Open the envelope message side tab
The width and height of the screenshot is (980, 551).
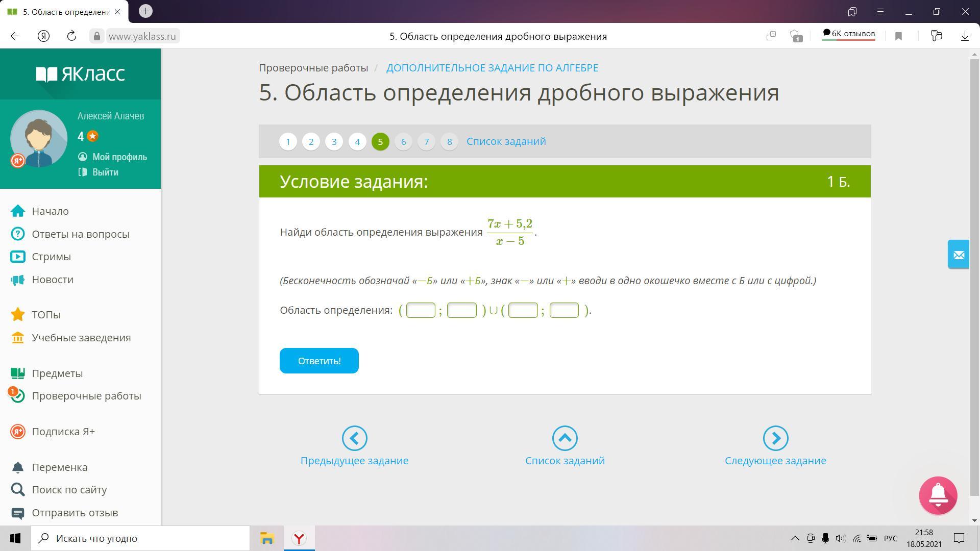(958, 254)
